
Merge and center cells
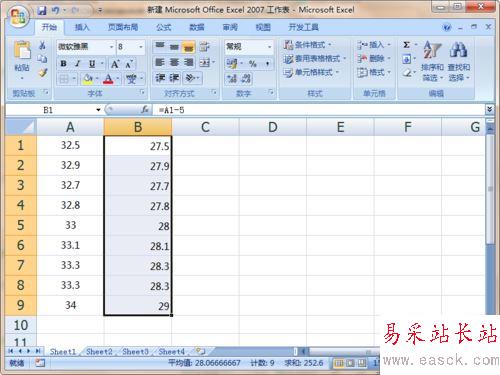pos(205,62)
